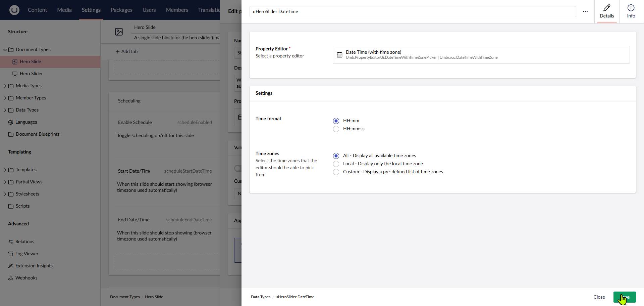
Task: Click the data type name field
Action: click(413, 11)
